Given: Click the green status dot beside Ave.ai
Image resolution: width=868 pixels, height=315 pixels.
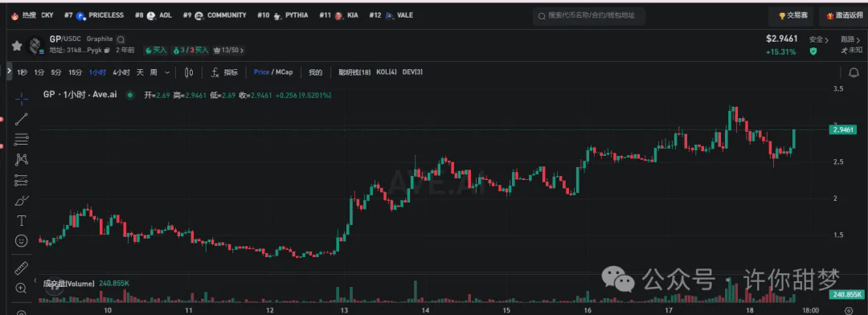Looking at the screenshot, I should click(129, 95).
